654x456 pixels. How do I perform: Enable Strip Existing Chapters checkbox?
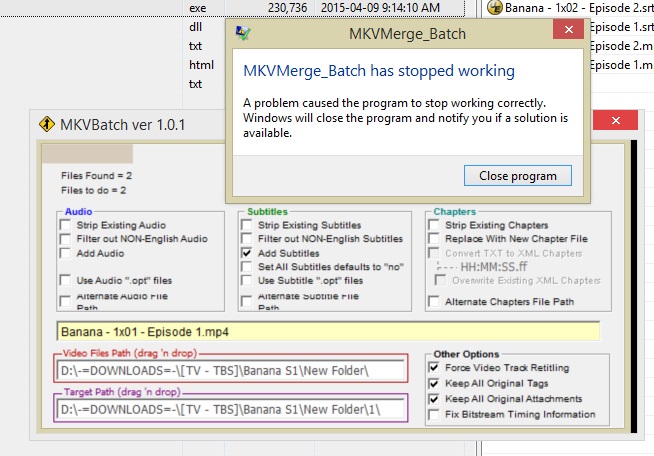point(434,225)
